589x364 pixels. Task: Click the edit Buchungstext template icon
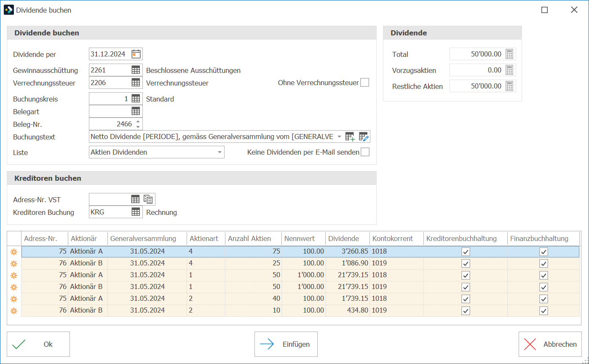pos(364,136)
